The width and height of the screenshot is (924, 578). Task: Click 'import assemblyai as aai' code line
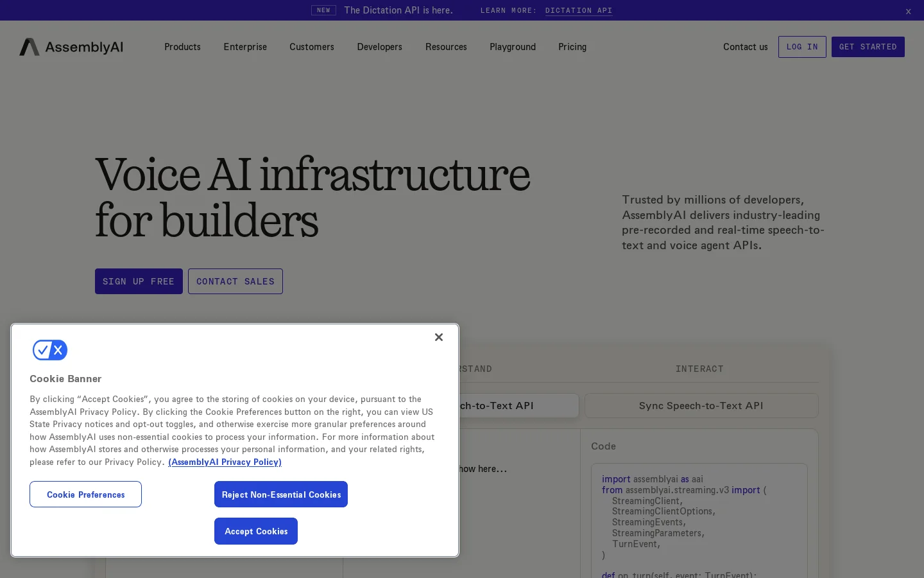[653, 479]
